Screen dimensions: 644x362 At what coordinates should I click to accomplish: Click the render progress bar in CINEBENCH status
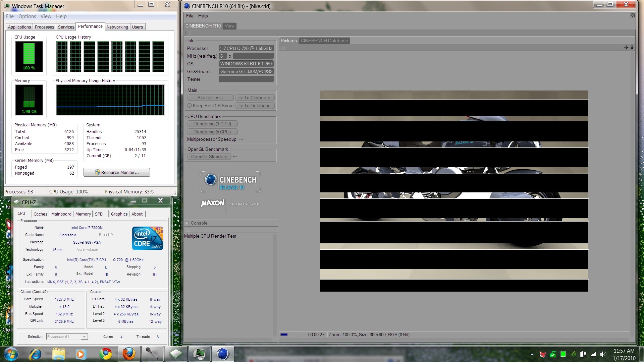[x=293, y=335]
